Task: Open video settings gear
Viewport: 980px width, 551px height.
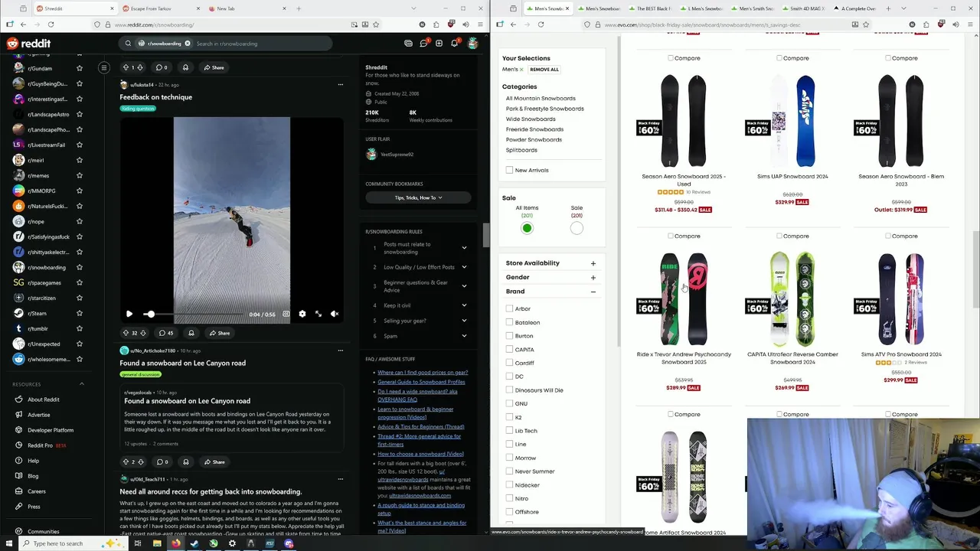Action: [x=302, y=314]
